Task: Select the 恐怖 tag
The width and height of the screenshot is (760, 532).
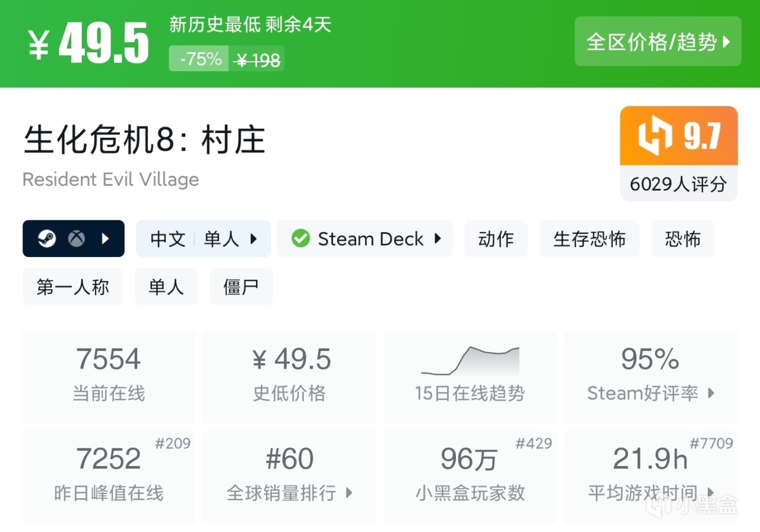Action: [x=683, y=239]
